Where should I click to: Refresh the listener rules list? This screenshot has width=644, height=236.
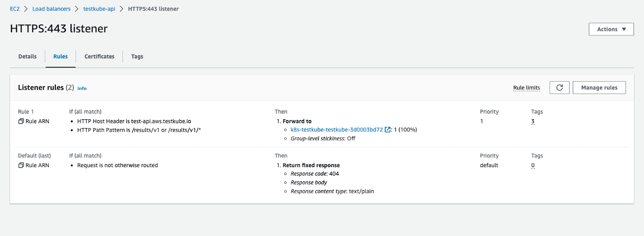[x=559, y=87]
